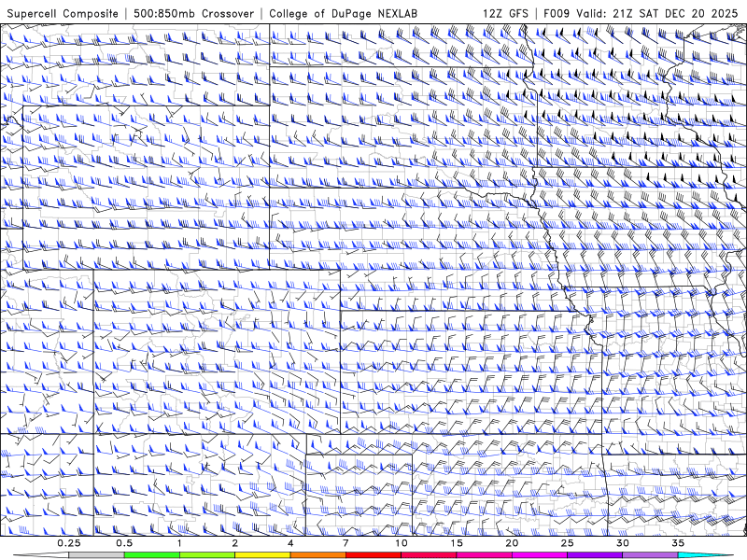This screenshot has height=560, width=747.
Task: Click the legend value 30
Action: point(623,543)
